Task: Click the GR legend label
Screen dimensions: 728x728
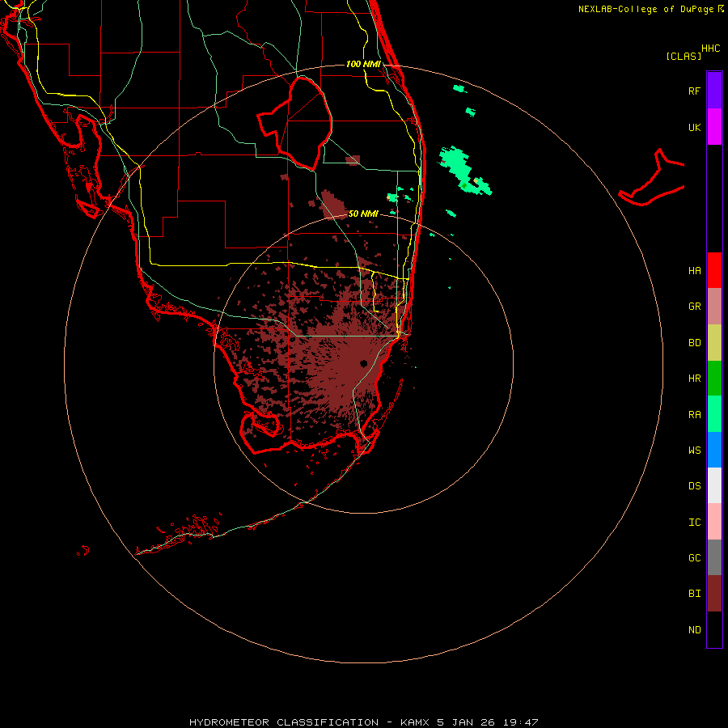Action: tap(694, 307)
